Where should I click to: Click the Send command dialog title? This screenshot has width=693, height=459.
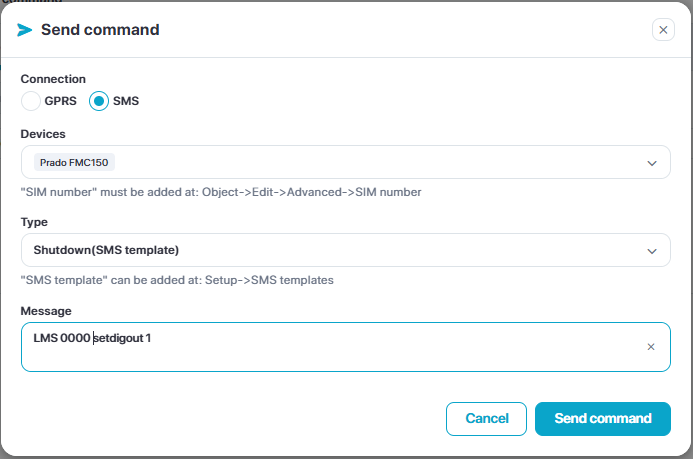pos(99,30)
